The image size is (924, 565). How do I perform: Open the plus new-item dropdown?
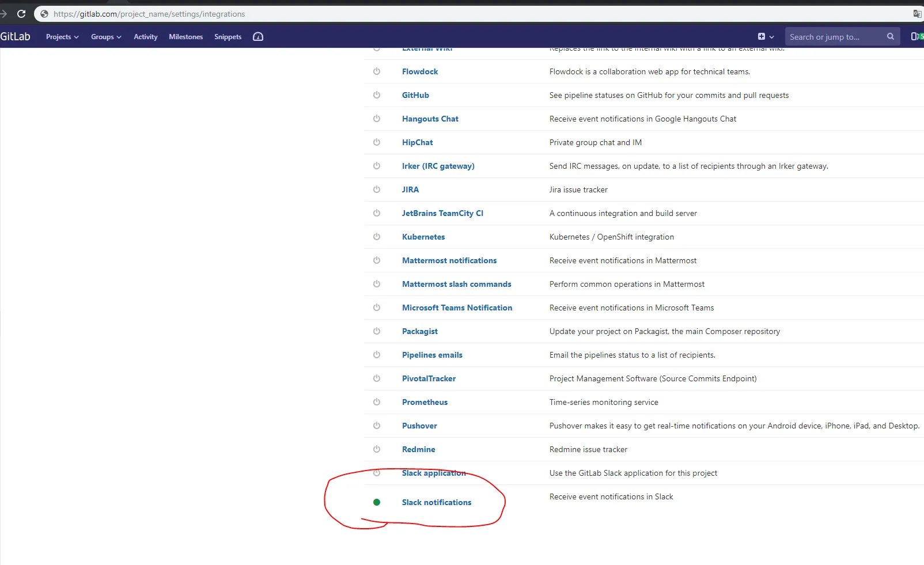(x=766, y=37)
